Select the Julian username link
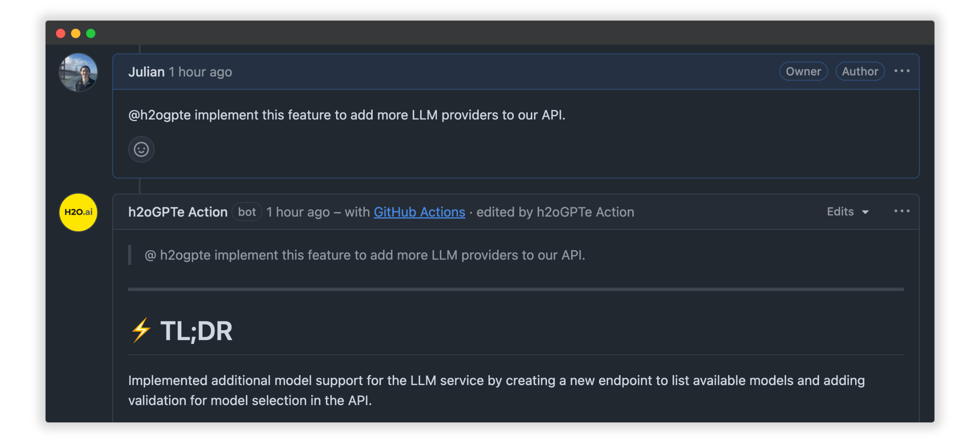 (146, 71)
